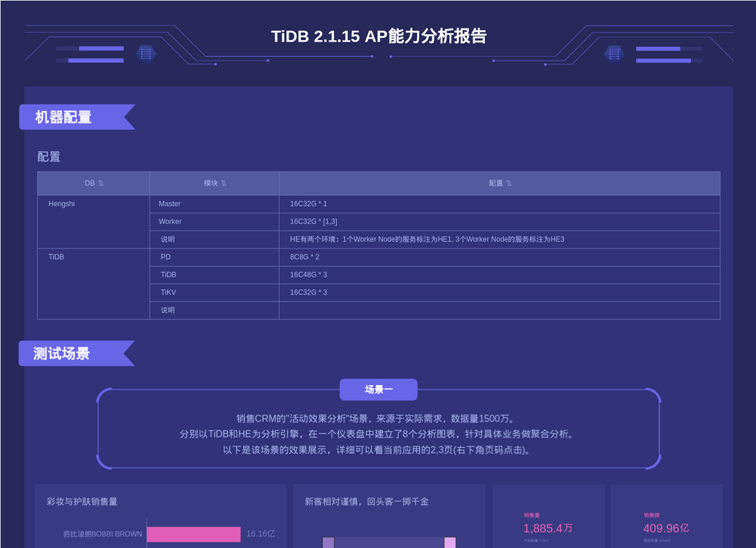
Task: Click the purple bar strip left of the header chip
Action: (90, 53)
